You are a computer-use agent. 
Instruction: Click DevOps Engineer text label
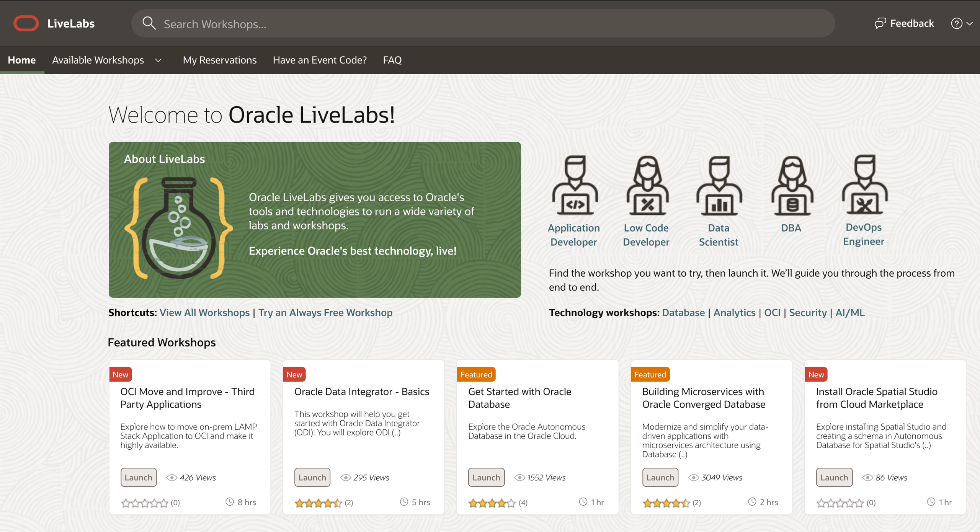coord(864,234)
